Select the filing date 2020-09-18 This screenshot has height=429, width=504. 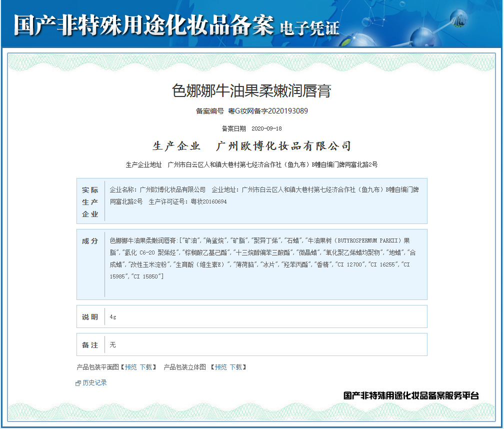click(266, 128)
